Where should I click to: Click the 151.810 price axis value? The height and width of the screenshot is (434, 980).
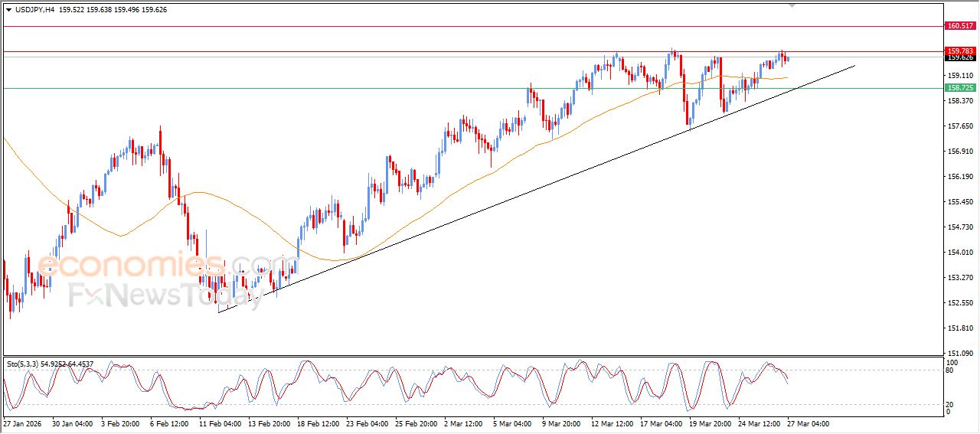click(x=959, y=328)
